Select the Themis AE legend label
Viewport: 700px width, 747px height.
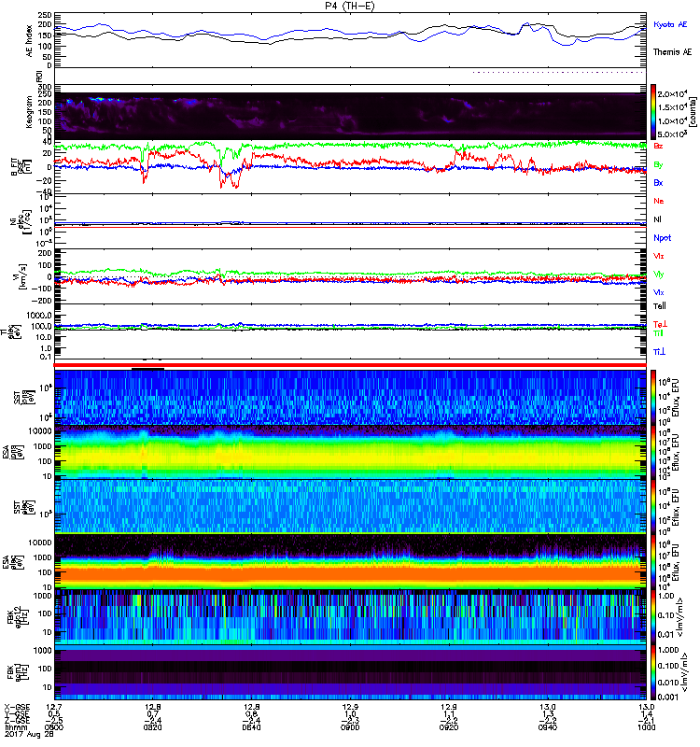[672, 51]
